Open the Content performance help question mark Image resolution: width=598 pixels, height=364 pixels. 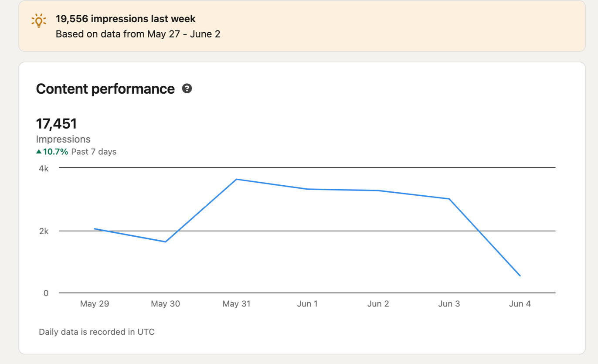187,88
